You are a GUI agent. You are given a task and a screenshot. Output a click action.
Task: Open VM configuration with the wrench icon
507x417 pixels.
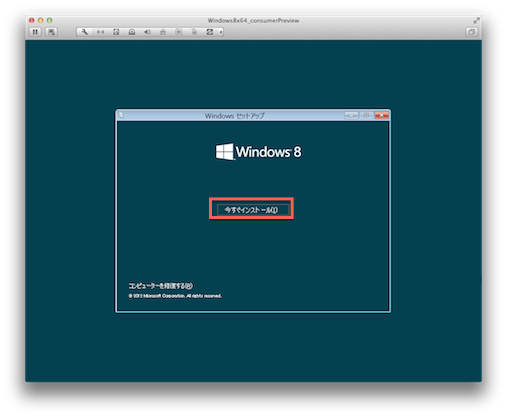coord(84,32)
